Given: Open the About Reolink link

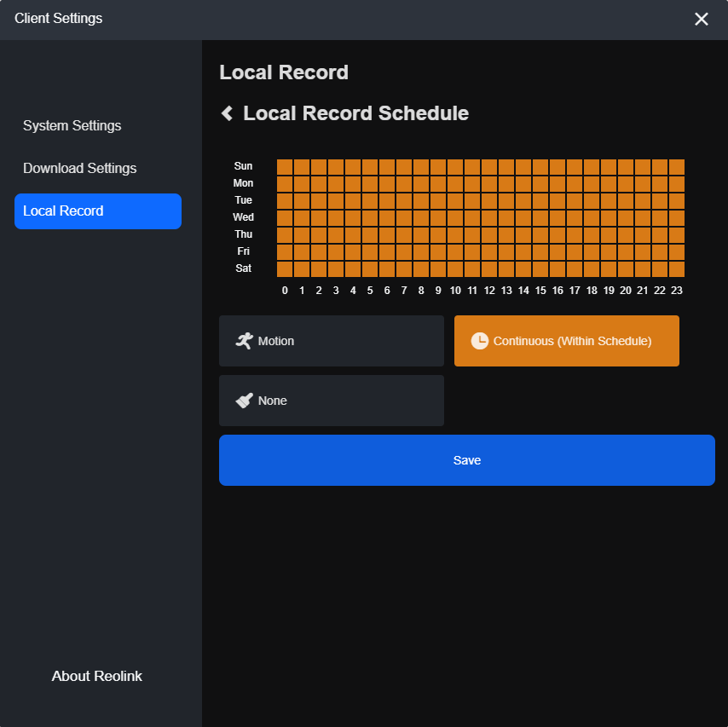Looking at the screenshot, I should click(x=96, y=676).
